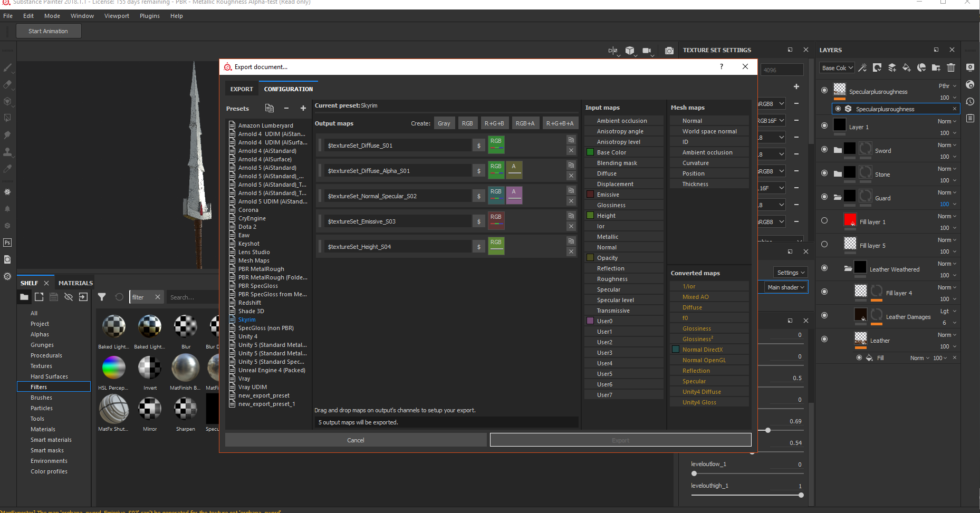Delete the $textureSet_Height_S04 output map

click(x=571, y=251)
